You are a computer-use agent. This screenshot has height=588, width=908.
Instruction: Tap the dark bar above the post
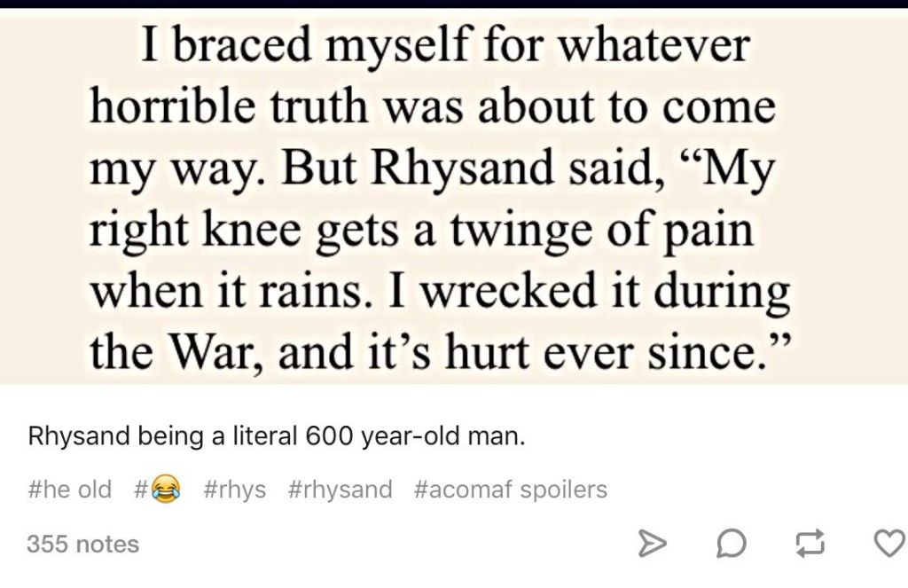454,4
